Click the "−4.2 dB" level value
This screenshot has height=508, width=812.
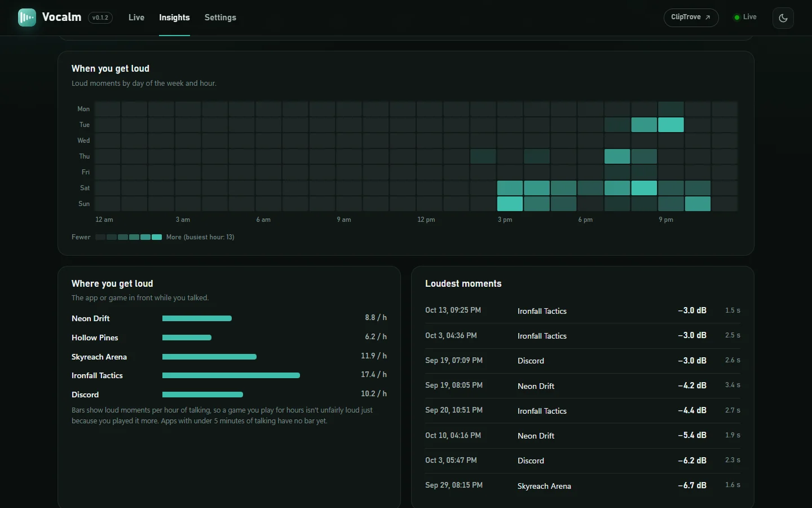pyautogui.click(x=692, y=386)
